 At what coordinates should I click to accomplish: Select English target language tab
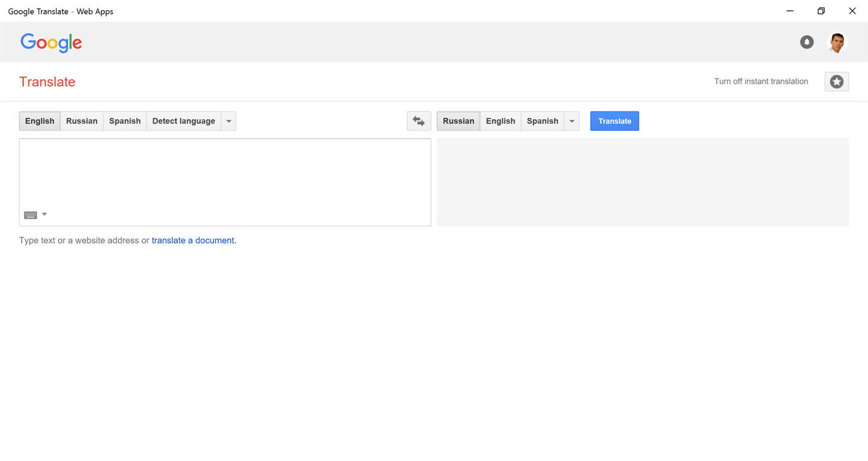click(x=500, y=121)
